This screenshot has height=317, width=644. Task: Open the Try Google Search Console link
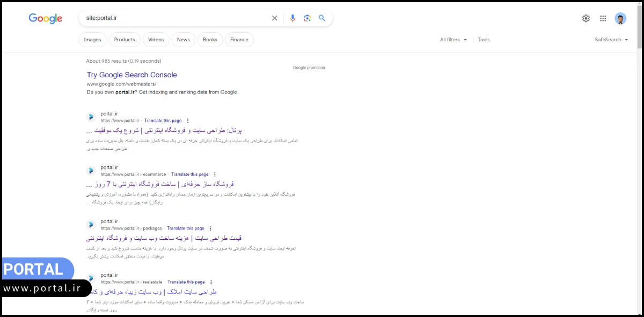point(131,75)
